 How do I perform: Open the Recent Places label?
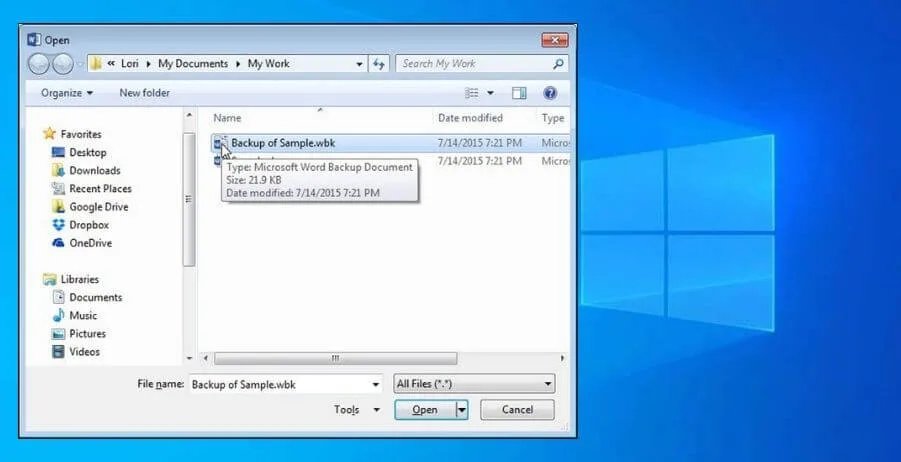pos(101,188)
